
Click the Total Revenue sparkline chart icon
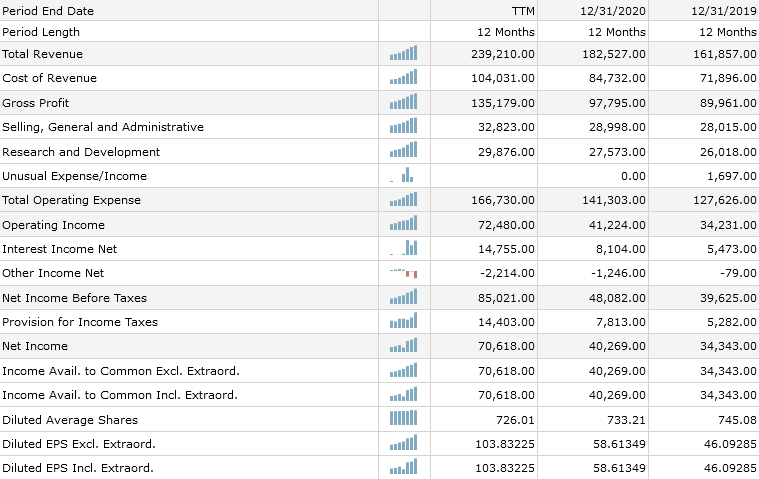[404, 54]
